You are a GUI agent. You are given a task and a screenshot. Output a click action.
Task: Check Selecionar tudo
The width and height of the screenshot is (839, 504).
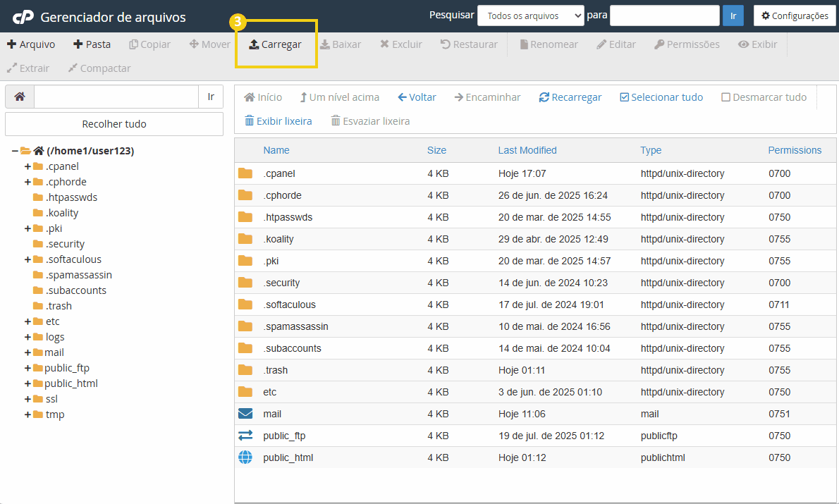click(661, 97)
